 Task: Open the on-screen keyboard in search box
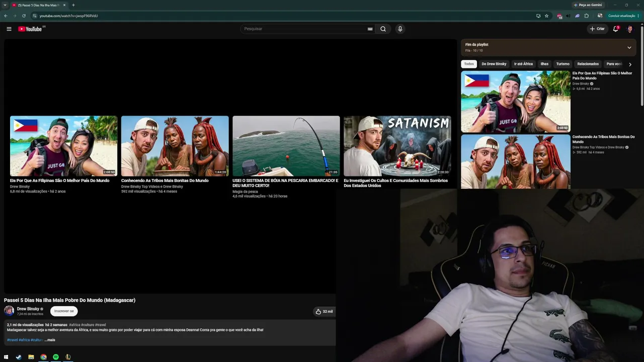click(x=370, y=29)
